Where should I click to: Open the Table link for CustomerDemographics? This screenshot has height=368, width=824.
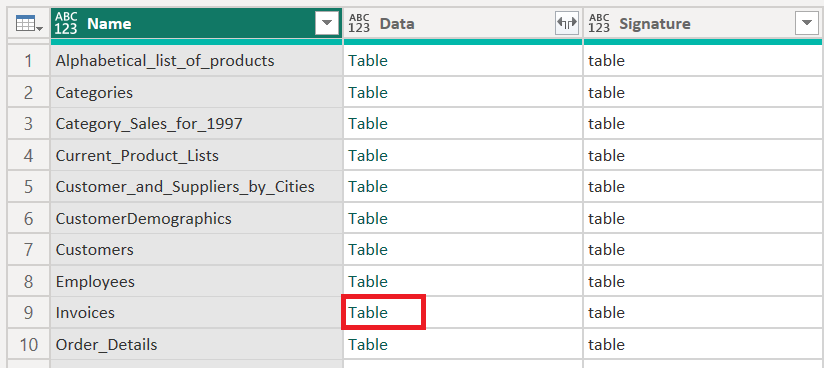368,218
